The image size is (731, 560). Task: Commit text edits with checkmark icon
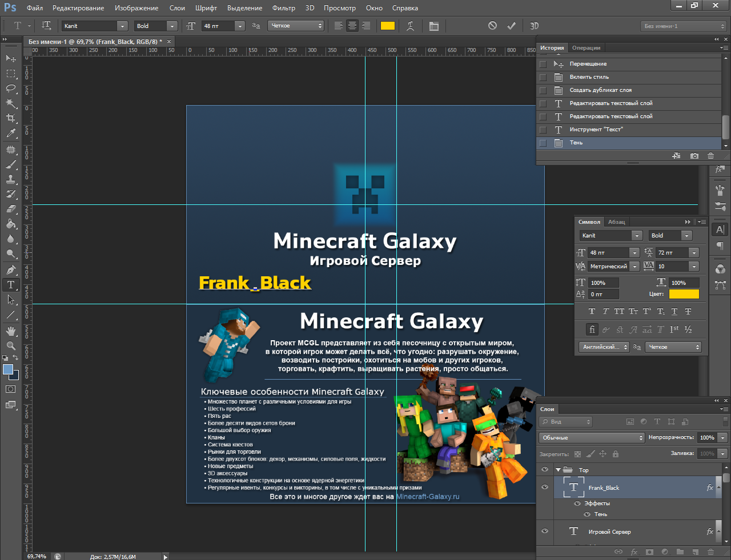(x=511, y=26)
